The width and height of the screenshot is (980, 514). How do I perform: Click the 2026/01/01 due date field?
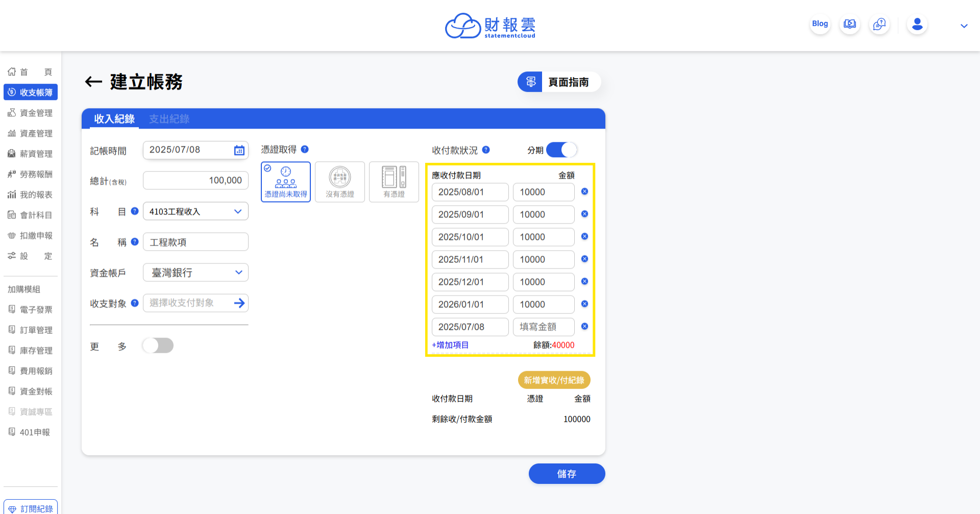pyautogui.click(x=470, y=304)
